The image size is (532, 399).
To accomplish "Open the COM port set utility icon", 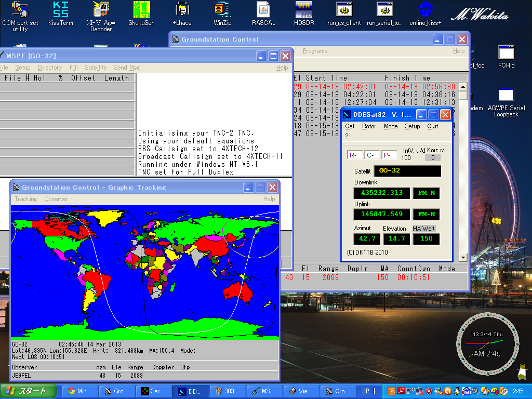I will [20, 16].
